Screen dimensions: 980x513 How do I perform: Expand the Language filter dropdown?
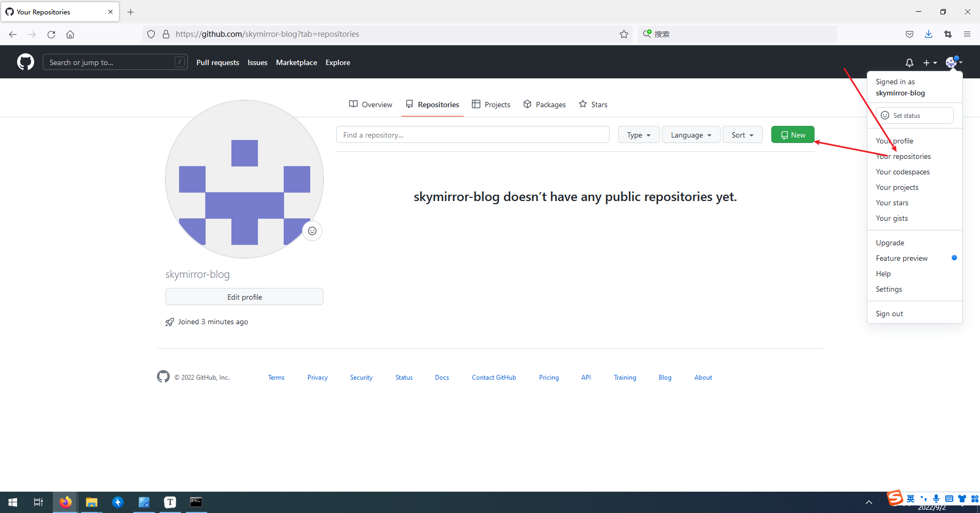tap(691, 135)
